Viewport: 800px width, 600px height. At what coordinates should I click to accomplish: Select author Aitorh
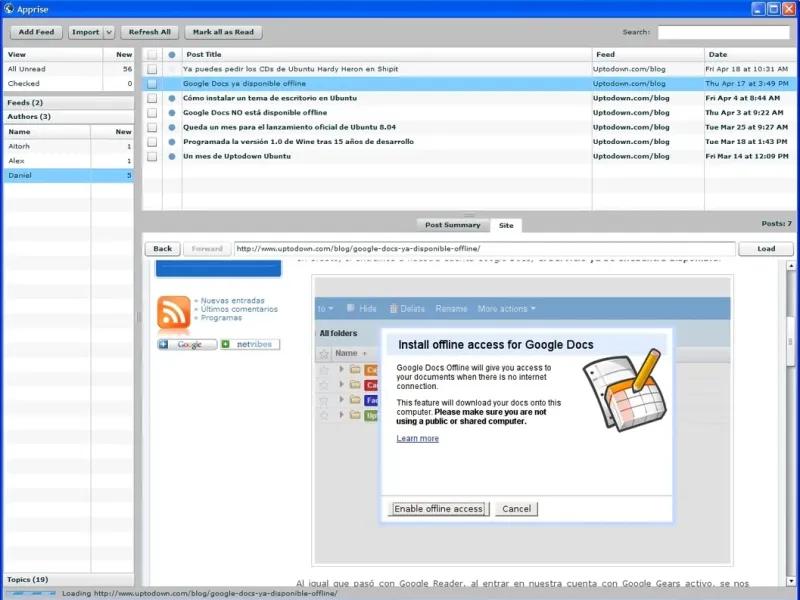pyautogui.click(x=68, y=146)
